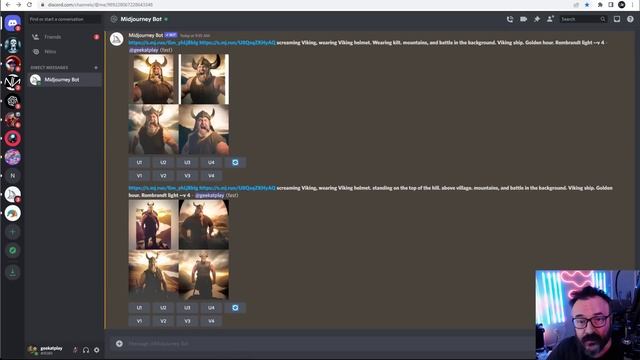Click U1 under second Viking grid
Screen dimensions: 640x360
tap(139, 308)
